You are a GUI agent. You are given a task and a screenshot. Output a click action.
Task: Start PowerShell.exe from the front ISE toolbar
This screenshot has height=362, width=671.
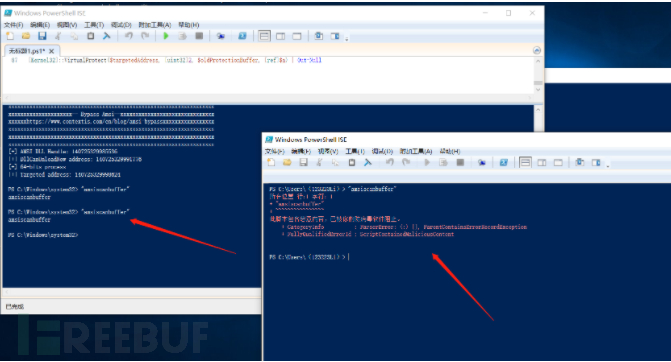pos(504,162)
